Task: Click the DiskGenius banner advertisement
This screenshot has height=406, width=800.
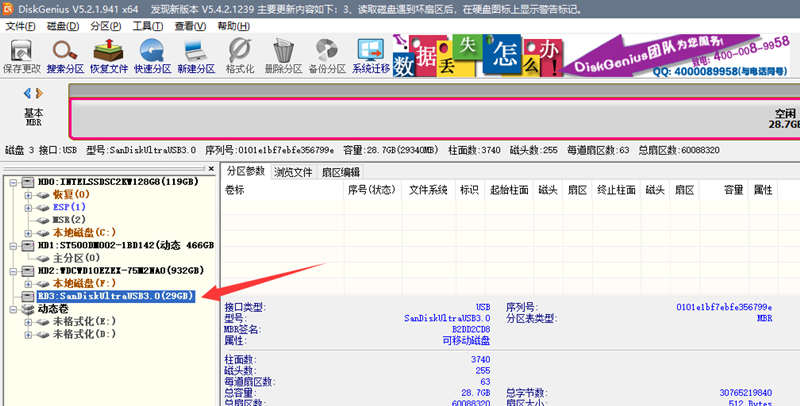Action: click(593, 56)
